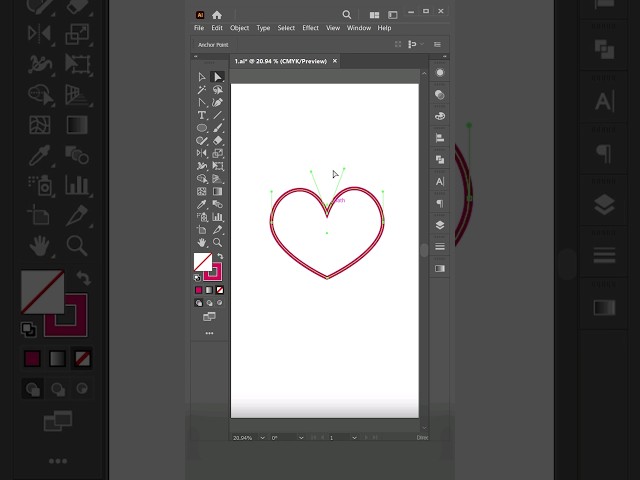Select the Zoom tool magnifier
Image resolution: width=640 pixels, height=480 pixels.
click(x=218, y=242)
